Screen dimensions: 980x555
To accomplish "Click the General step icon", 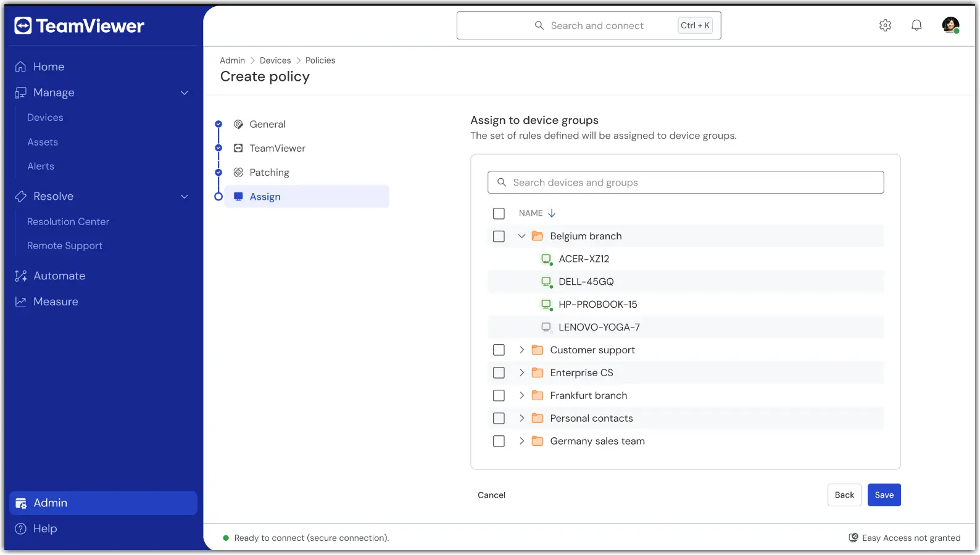I will coord(238,124).
